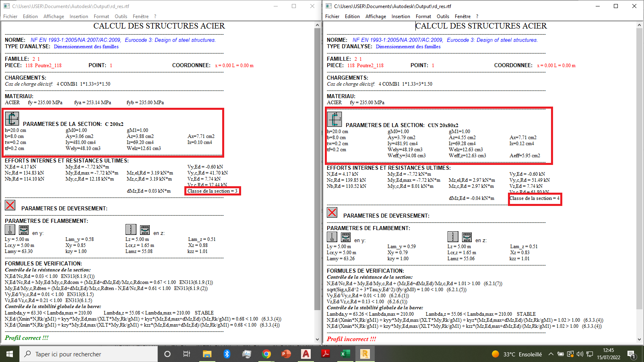The width and height of the screenshot is (644, 362).
Task: Toggle the deversement checkbox in left report
Action: (x=10, y=205)
